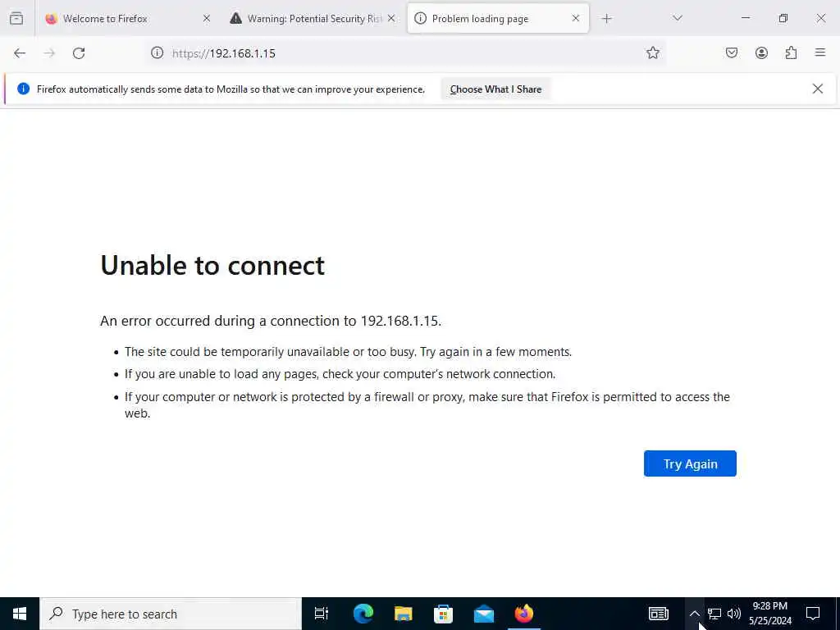
Task: Click Choose What I Share button
Action: click(x=495, y=89)
